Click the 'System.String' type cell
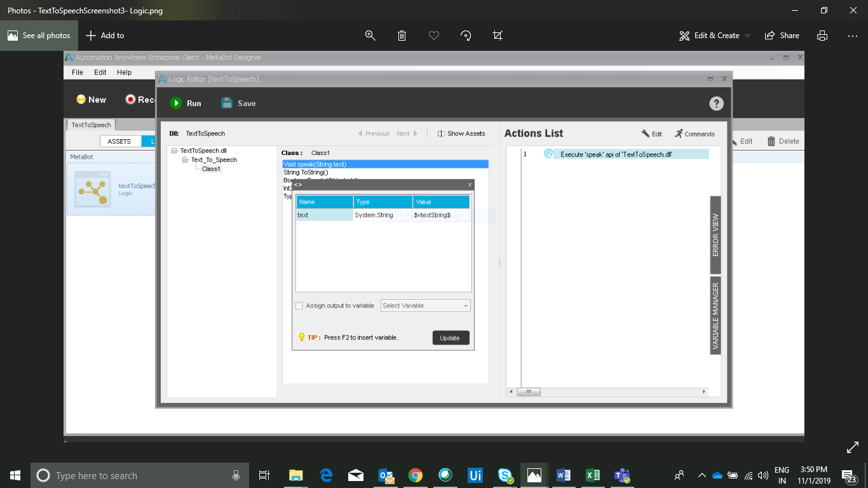868x488 pixels. point(383,215)
